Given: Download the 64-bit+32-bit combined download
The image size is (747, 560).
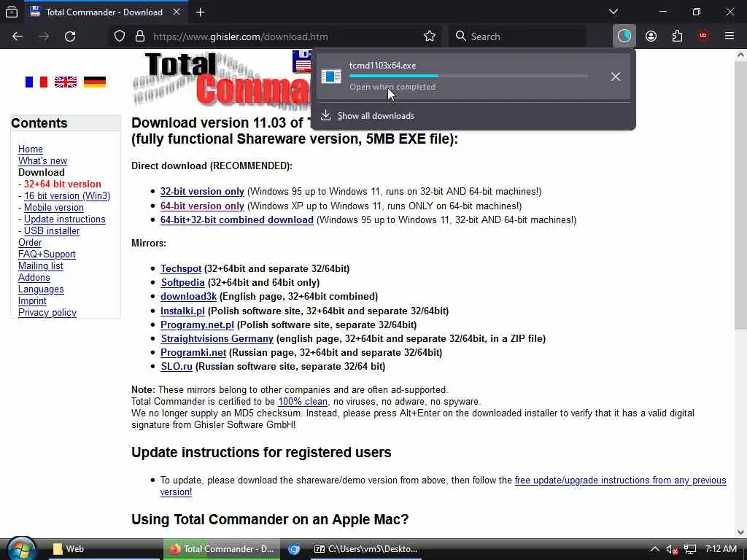Looking at the screenshot, I should coord(237,219).
